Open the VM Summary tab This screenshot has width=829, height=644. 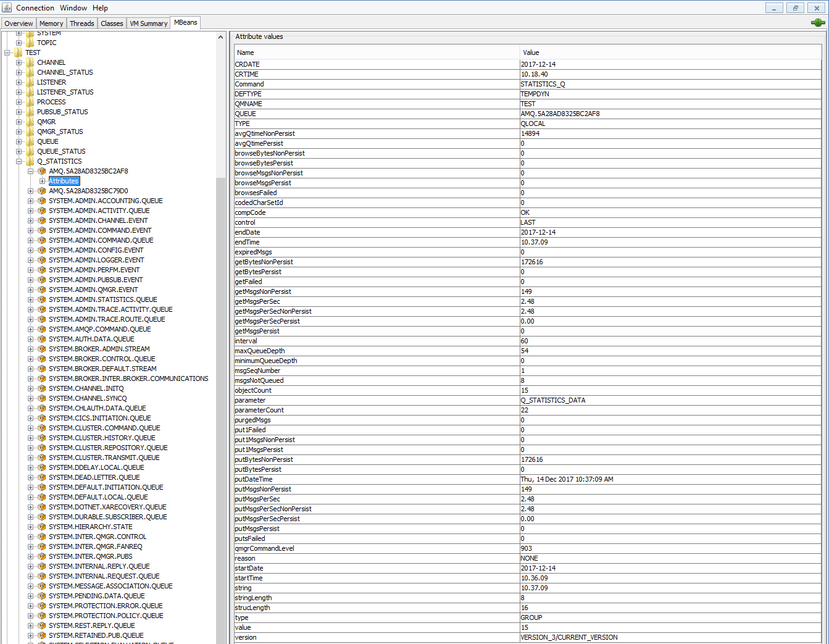148,23
